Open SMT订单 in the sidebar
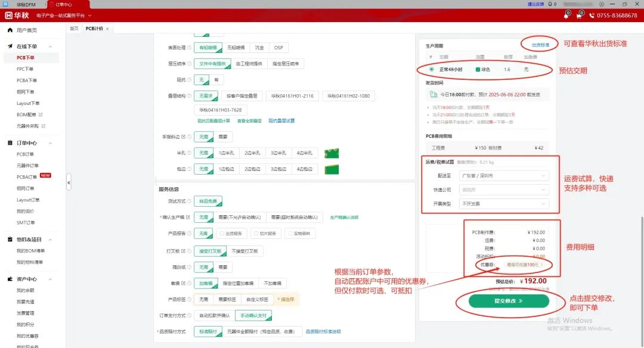644x348 pixels. pyautogui.click(x=26, y=223)
